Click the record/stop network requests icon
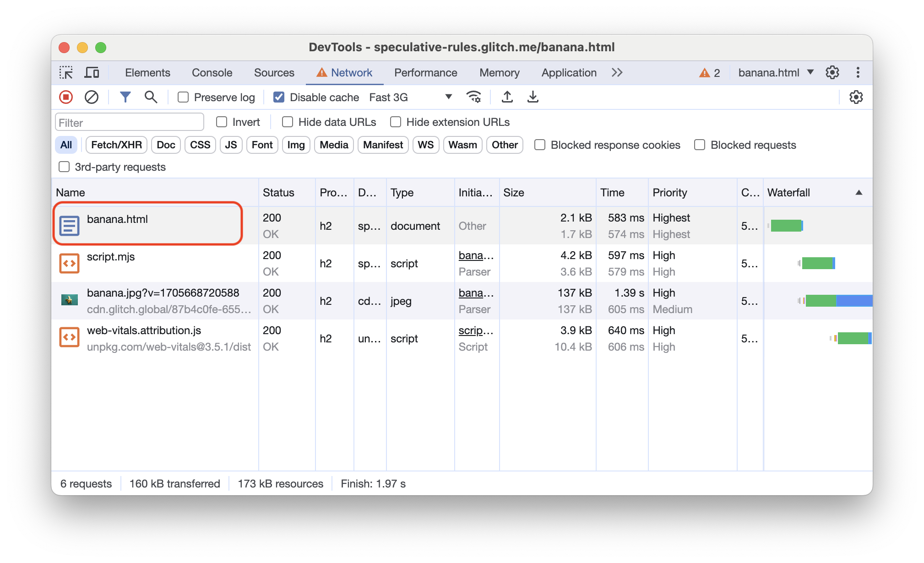Screen dimensions: 924x563 coord(67,97)
